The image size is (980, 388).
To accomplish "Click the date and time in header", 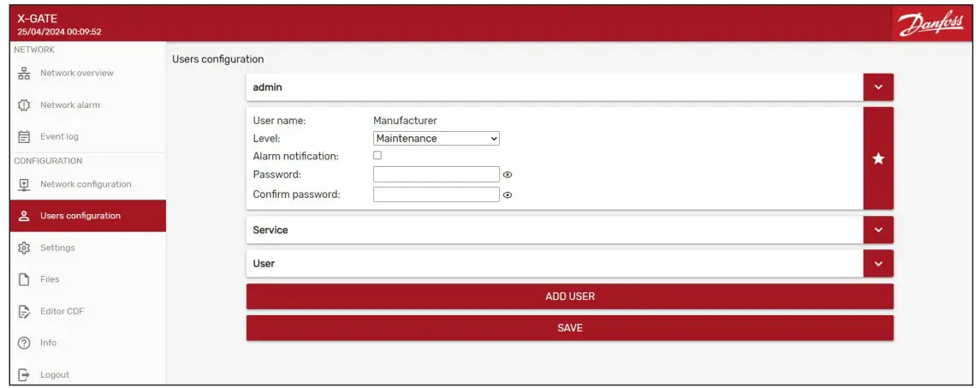I will pyautogui.click(x=59, y=32).
